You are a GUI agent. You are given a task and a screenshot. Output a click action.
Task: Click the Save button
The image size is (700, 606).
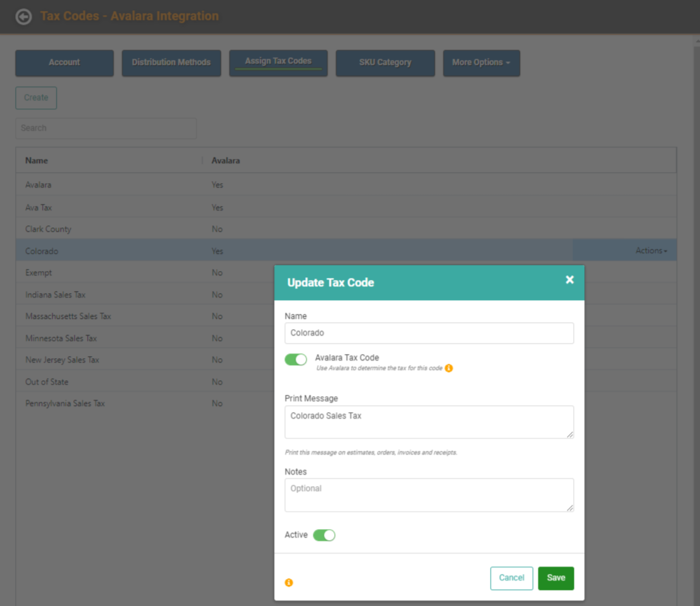click(556, 578)
